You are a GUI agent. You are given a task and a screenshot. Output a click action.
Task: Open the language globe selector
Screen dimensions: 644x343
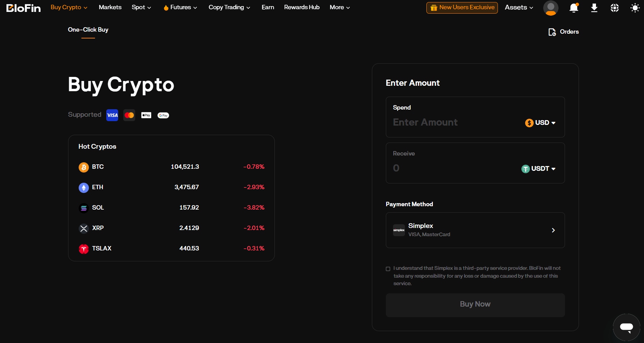(x=614, y=8)
